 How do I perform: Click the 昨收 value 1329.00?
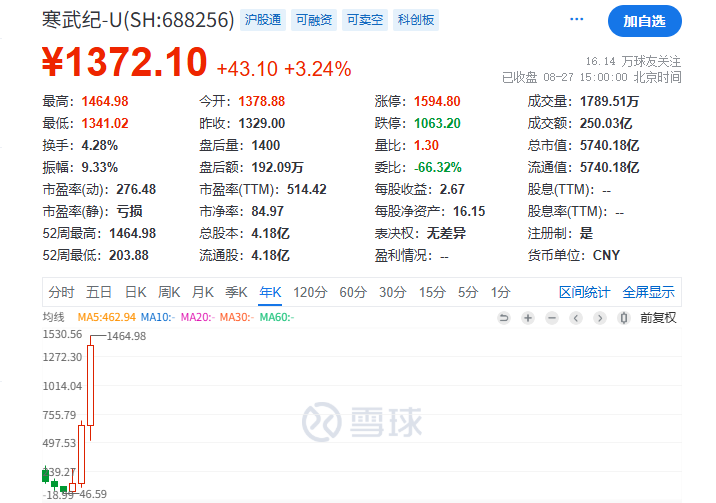coord(262,123)
